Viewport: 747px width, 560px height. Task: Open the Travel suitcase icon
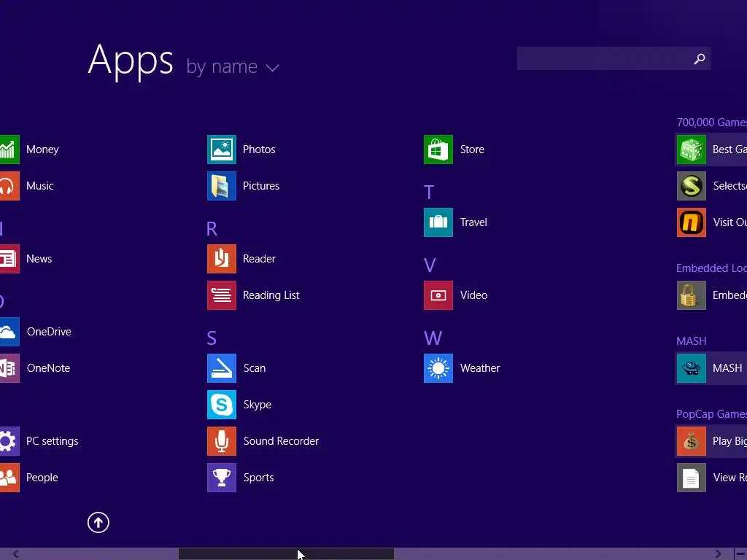(438, 222)
